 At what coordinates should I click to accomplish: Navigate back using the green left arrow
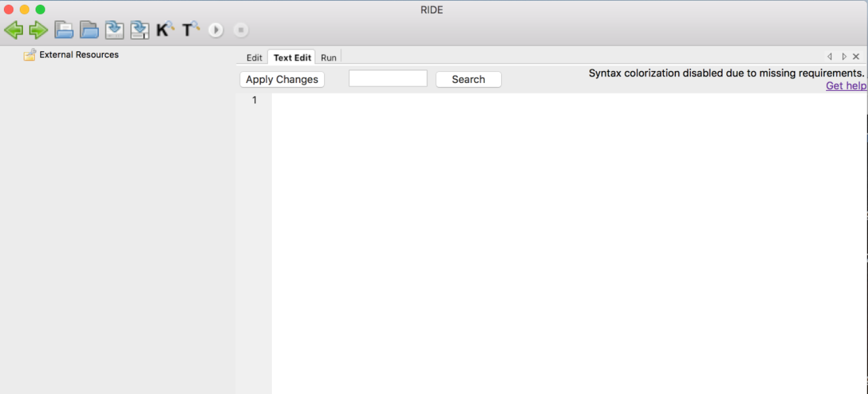click(x=14, y=29)
